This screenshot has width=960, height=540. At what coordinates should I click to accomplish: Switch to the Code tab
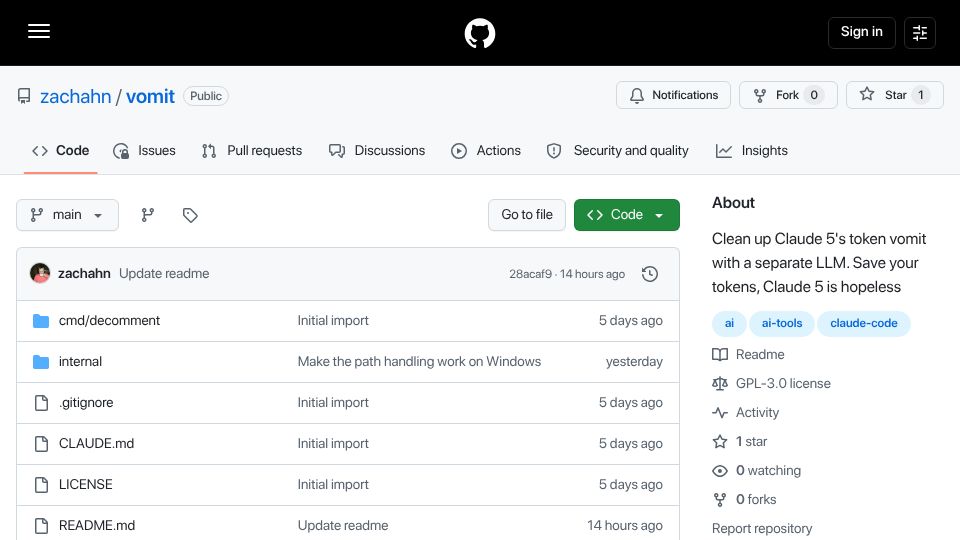(61, 151)
